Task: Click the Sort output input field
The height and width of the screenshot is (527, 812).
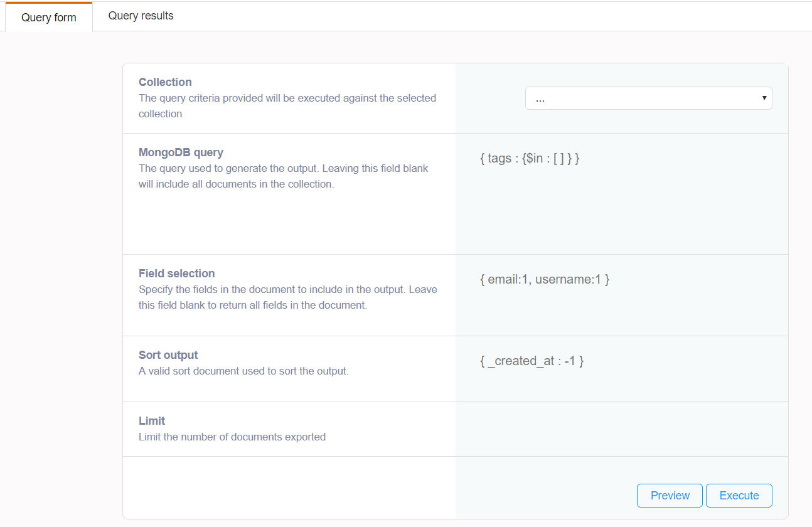Action: click(621, 368)
